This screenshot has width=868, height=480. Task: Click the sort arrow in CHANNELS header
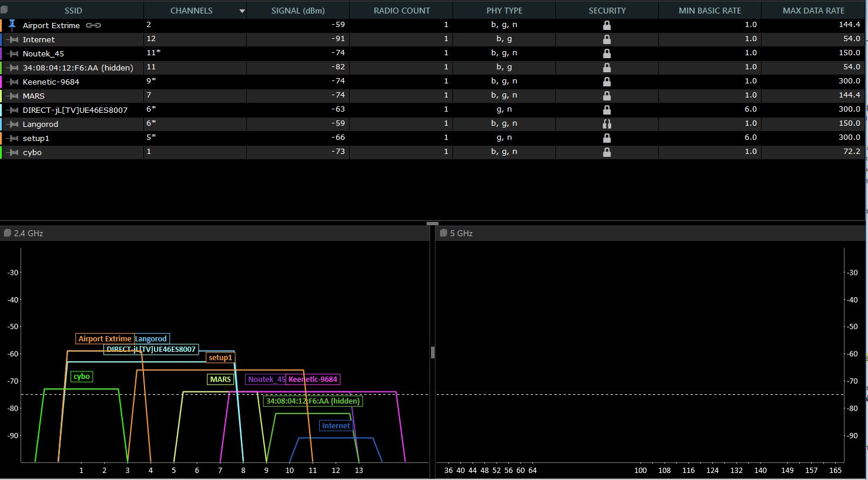pyautogui.click(x=242, y=11)
